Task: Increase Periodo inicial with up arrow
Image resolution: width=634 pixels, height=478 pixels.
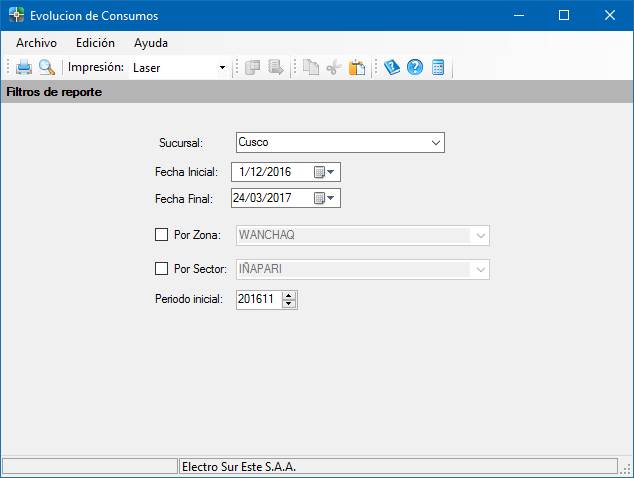Action: (289, 296)
